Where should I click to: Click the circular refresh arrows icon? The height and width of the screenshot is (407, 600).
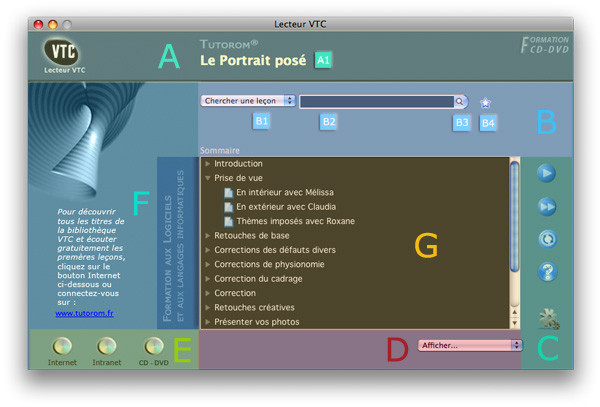point(548,239)
